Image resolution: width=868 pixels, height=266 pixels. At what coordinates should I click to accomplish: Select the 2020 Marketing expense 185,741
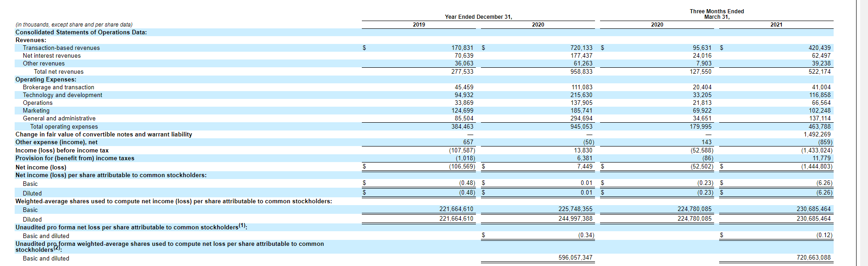(x=581, y=111)
